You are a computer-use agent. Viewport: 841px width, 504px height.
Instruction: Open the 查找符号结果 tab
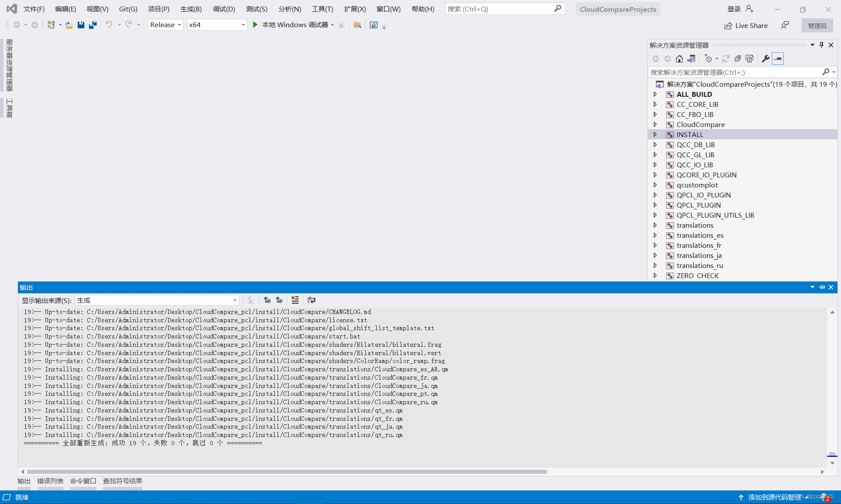coord(122,481)
